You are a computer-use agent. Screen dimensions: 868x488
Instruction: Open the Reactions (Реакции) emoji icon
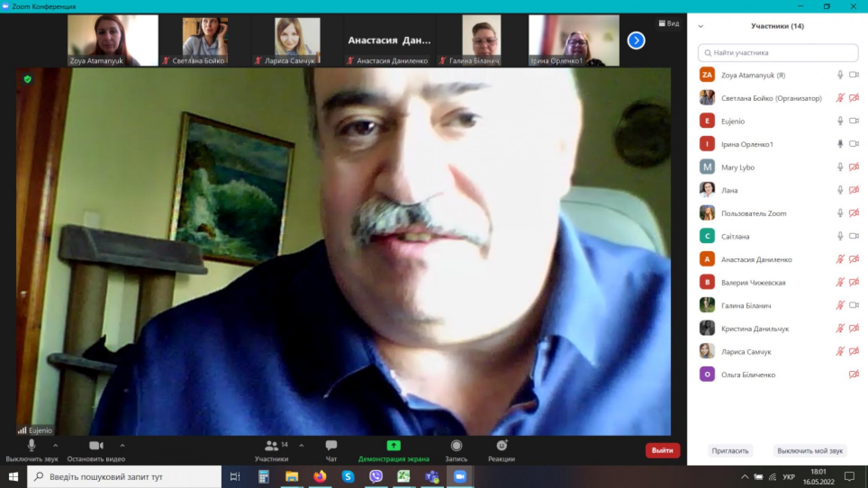click(x=501, y=446)
